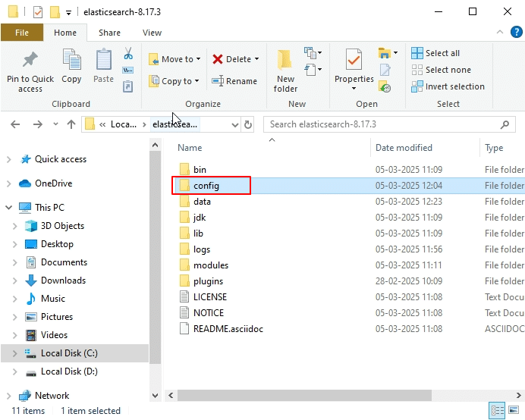The image size is (525, 420).
Task: Go up one folder level with Up arrow
Action: 71,124
